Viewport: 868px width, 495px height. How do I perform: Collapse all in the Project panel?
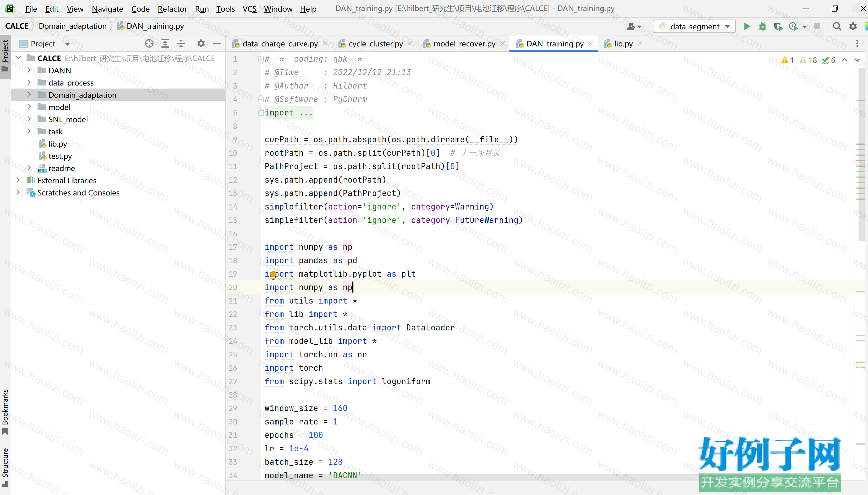(181, 44)
